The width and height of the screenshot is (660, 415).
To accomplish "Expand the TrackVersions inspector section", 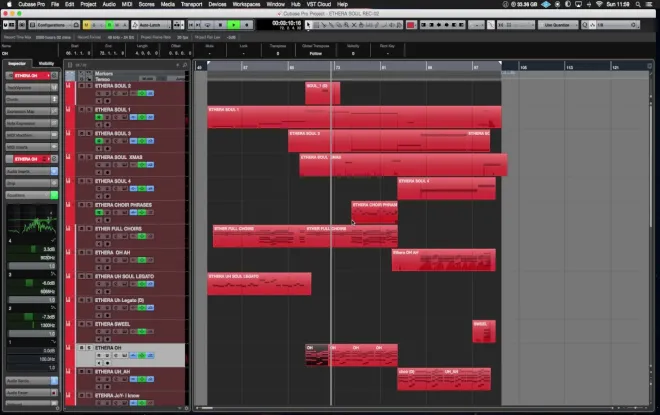I will coord(32,87).
